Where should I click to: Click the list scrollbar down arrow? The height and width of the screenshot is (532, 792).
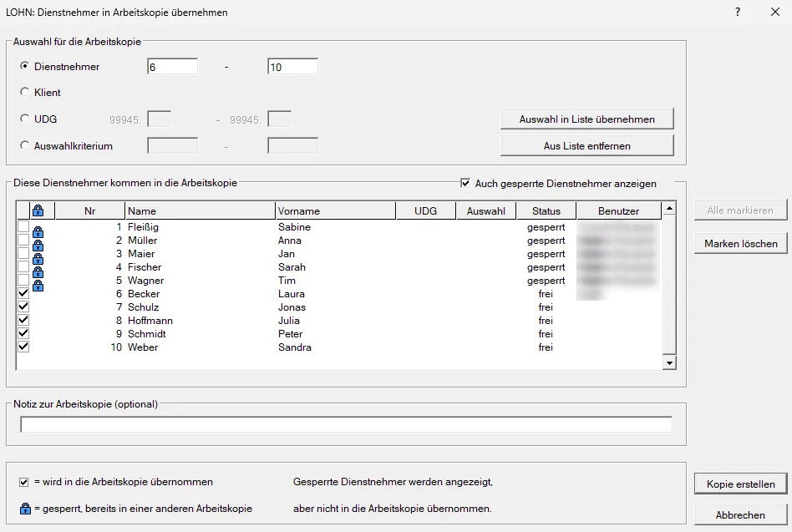[x=669, y=363]
